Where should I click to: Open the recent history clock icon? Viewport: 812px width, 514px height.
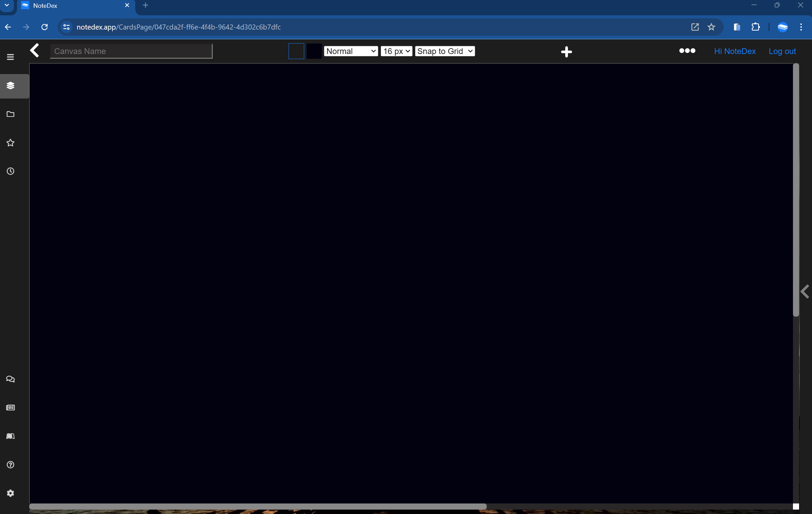[x=11, y=172]
